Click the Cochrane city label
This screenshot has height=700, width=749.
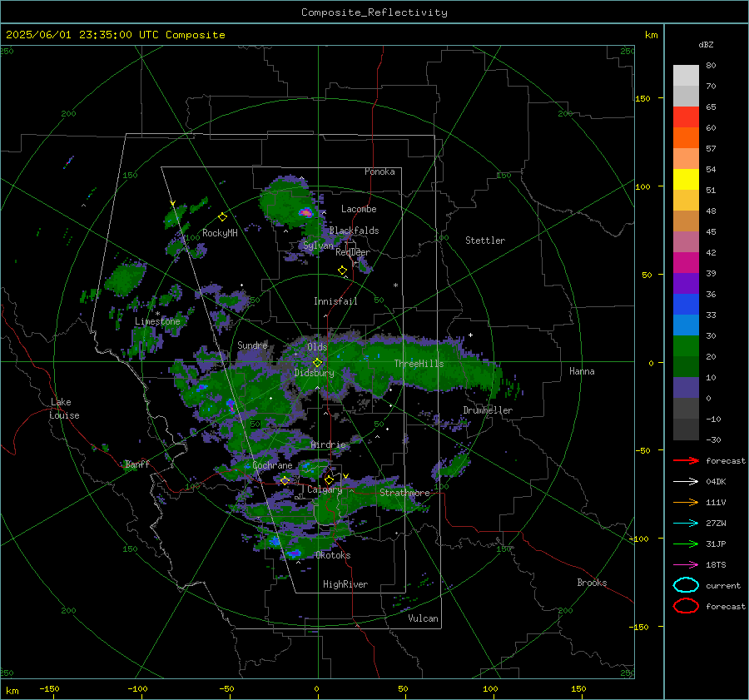tap(272, 465)
